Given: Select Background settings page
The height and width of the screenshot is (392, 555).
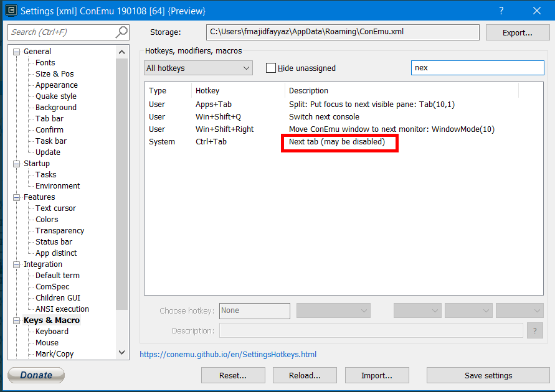Looking at the screenshot, I should (56, 108).
